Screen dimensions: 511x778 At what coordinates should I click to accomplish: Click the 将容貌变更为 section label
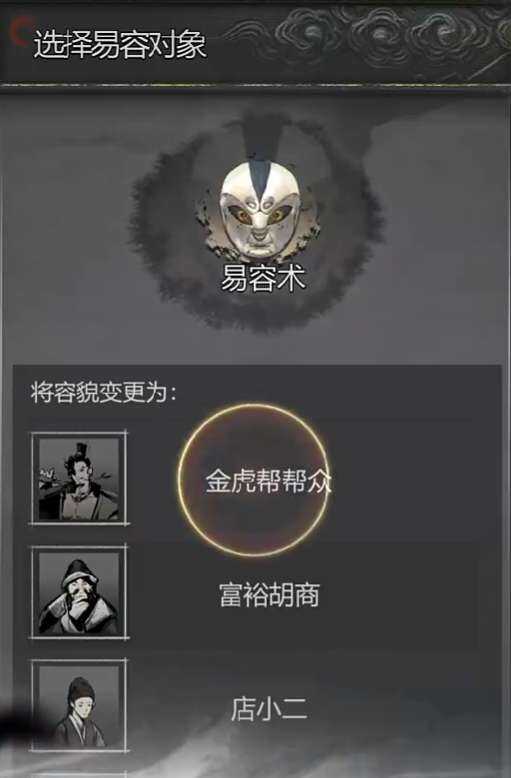tap(103, 392)
